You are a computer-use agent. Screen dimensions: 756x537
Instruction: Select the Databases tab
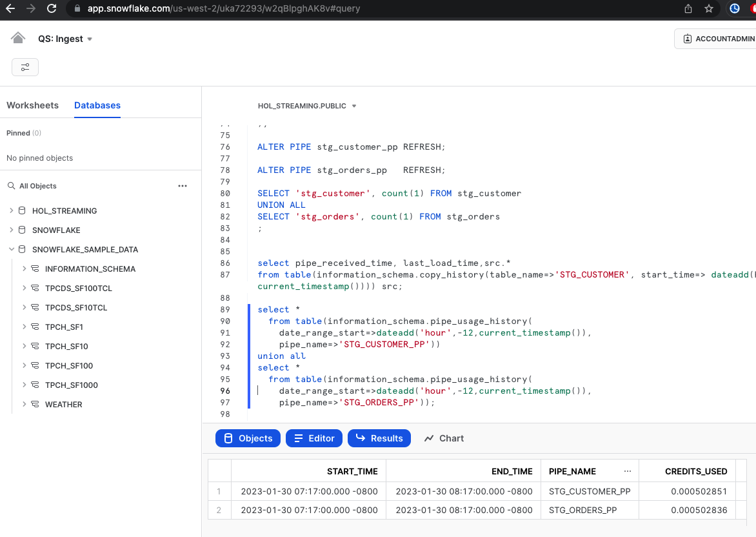97,105
